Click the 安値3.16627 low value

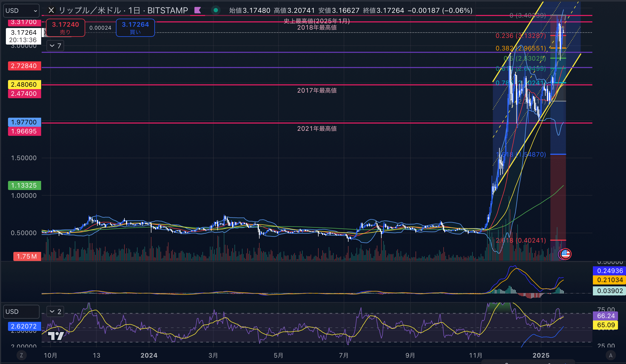click(x=339, y=10)
